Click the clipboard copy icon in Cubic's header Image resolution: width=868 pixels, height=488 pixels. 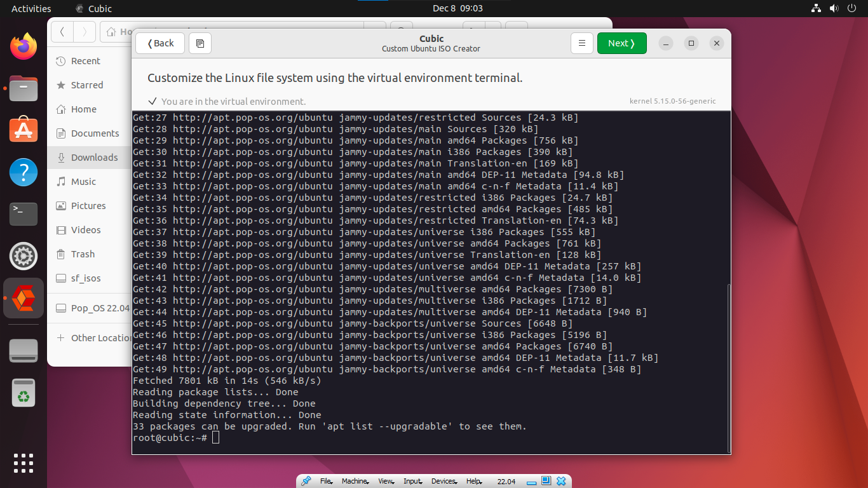tap(200, 43)
